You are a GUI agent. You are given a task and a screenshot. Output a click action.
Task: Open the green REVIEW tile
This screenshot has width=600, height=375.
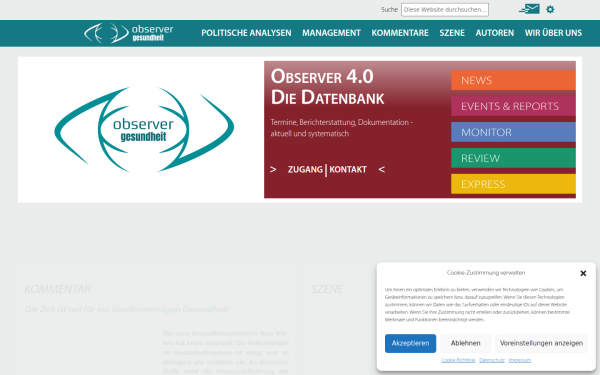pyautogui.click(x=513, y=158)
